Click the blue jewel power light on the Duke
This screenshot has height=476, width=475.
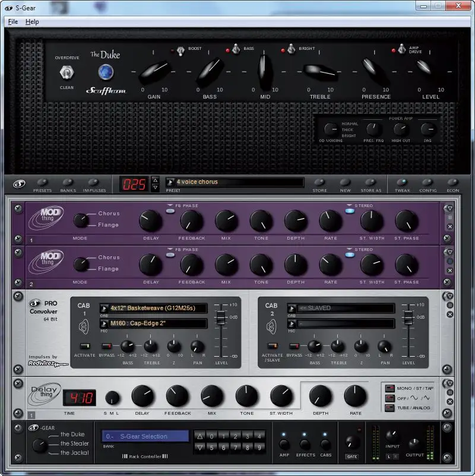coord(106,72)
